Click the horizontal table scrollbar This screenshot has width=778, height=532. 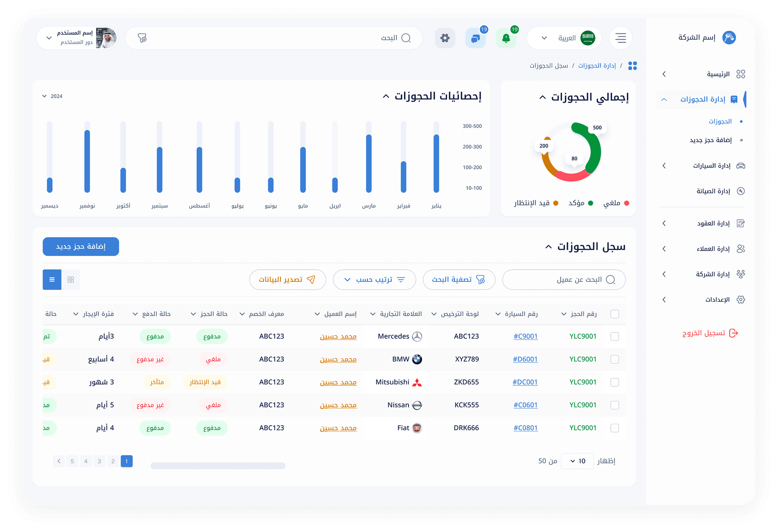tap(218, 466)
